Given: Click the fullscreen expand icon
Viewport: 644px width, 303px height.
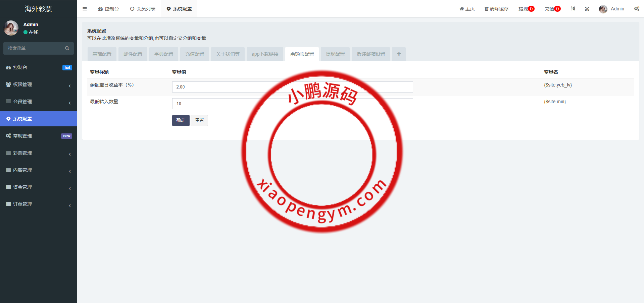Looking at the screenshot, I should tap(587, 9).
